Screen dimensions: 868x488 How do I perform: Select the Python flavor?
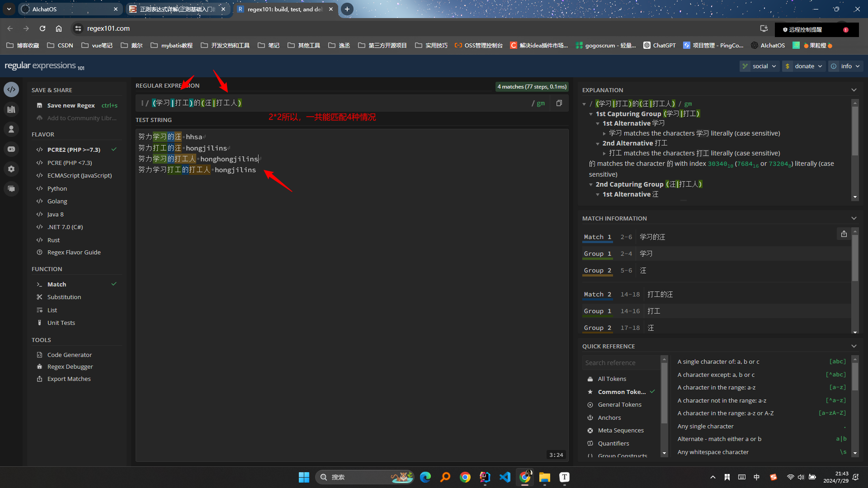[57, 188]
